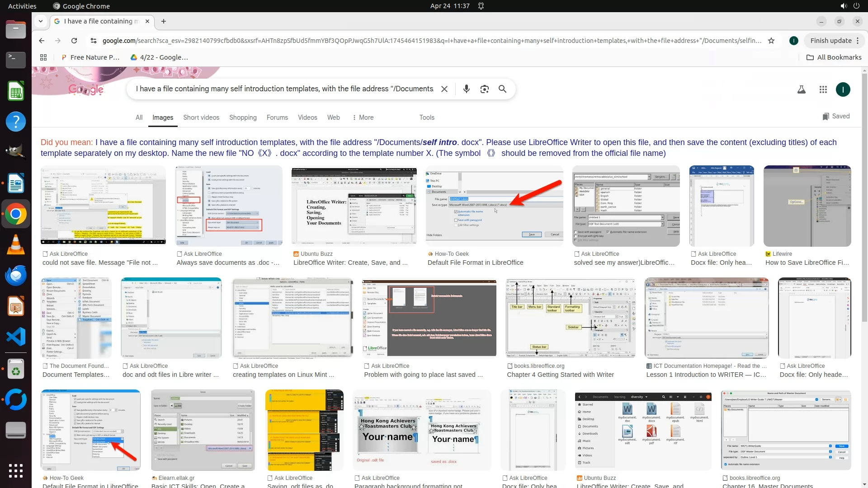Screen dimensions: 868x488
Task: Reload the current page
Action: coord(74,41)
